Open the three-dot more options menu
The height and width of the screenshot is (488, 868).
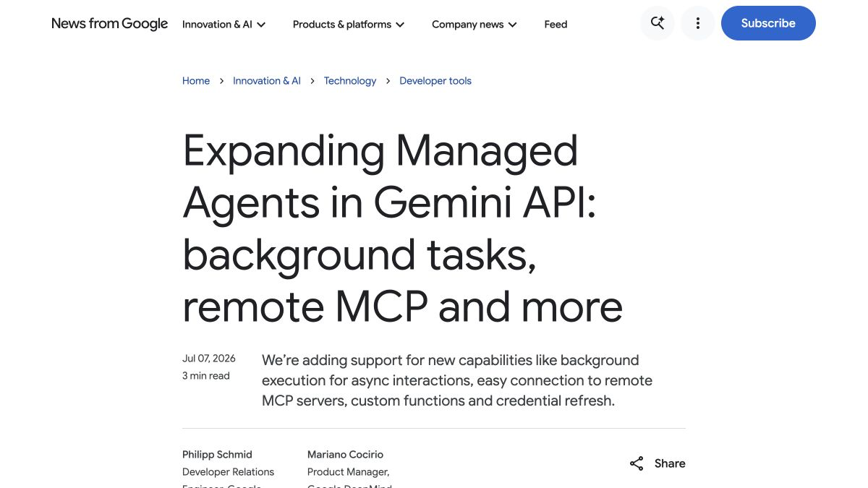tap(698, 23)
